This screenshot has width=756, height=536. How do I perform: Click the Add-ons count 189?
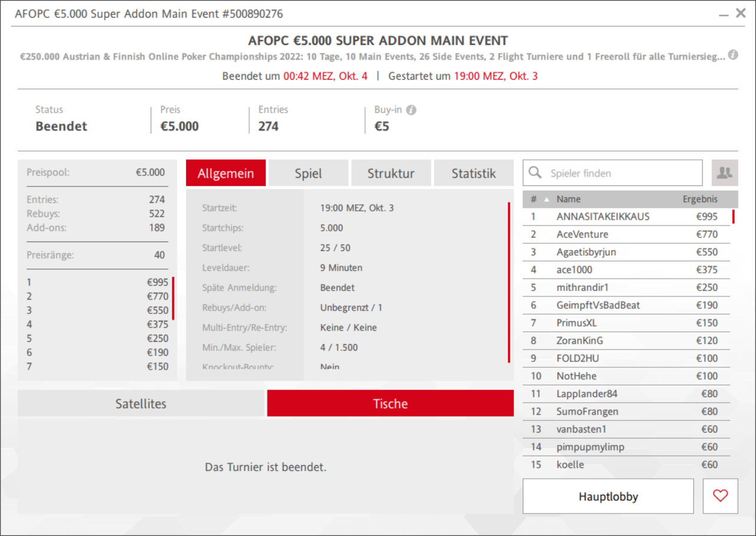157,228
